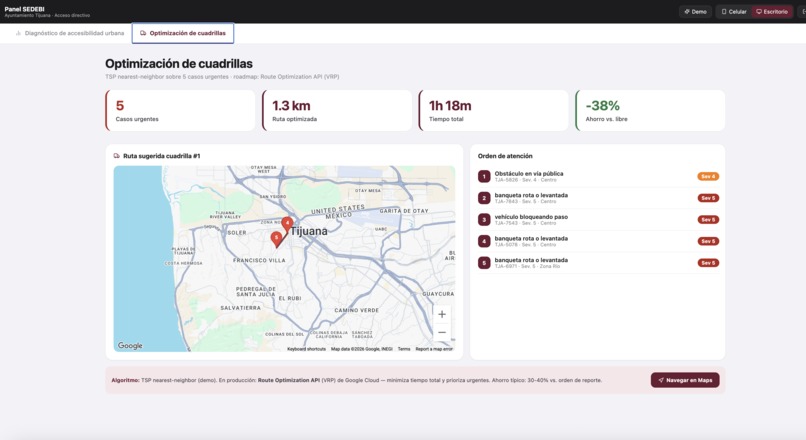Select the Optimización de cuadrillas tab
This screenshot has width=806, height=440.
(182, 33)
